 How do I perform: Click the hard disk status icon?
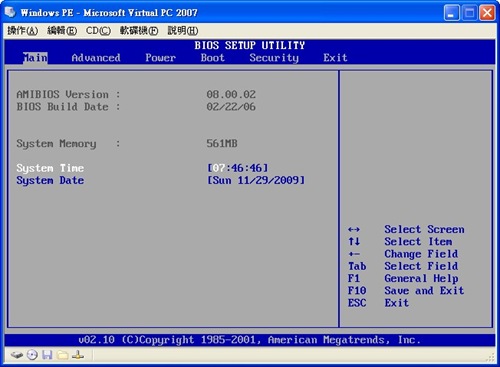[x=17, y=355]
